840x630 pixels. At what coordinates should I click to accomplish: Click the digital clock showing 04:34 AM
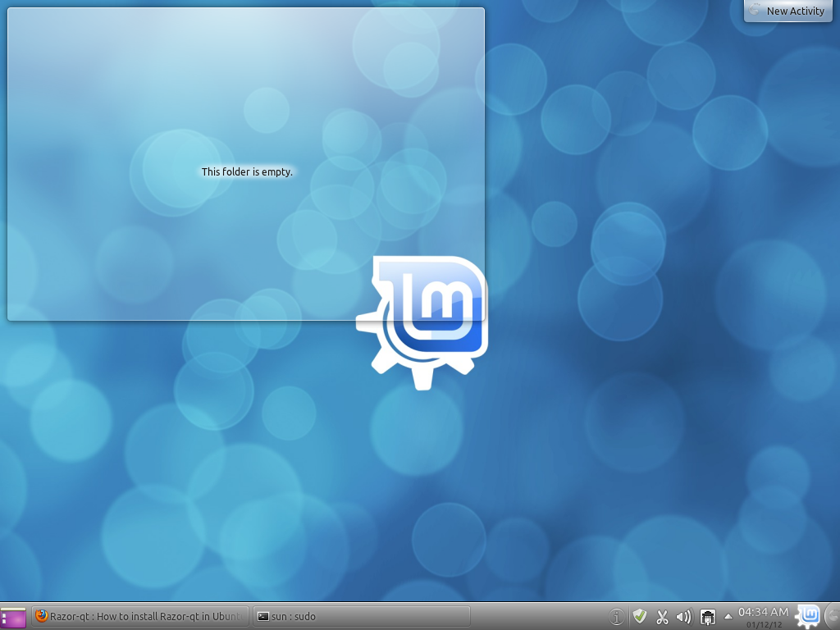(x=763, y=612)
